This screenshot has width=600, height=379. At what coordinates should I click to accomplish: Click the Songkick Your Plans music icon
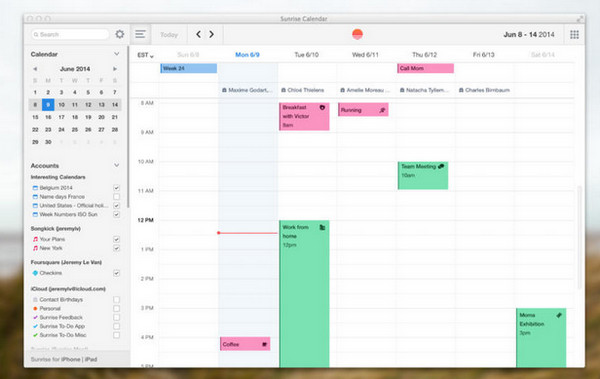[35, 239]
